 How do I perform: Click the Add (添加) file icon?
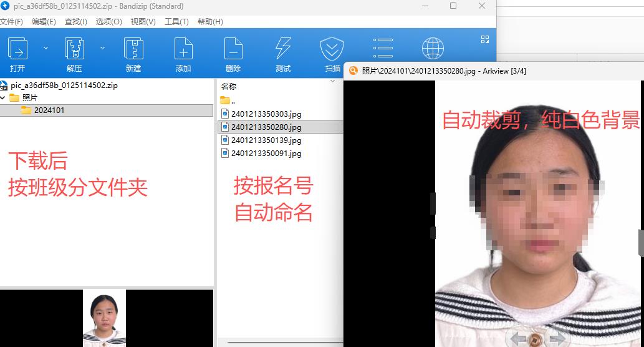click(x=183, y=49)
